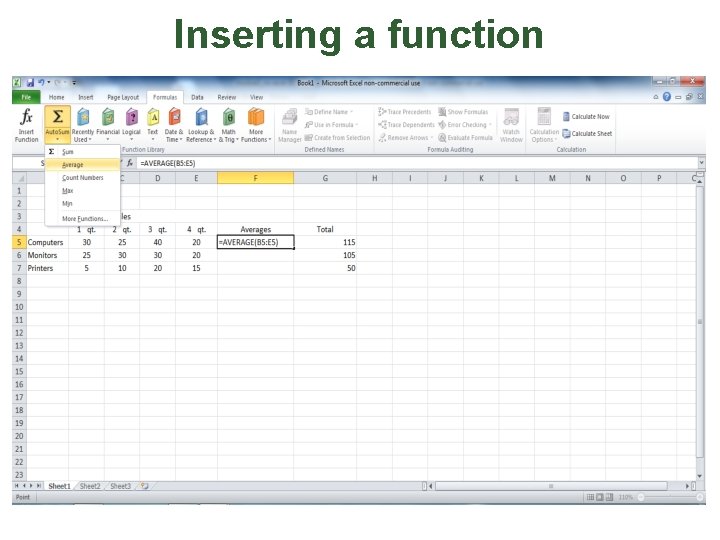
Task: Open Excel Help question mark icon
Action: 667,97
